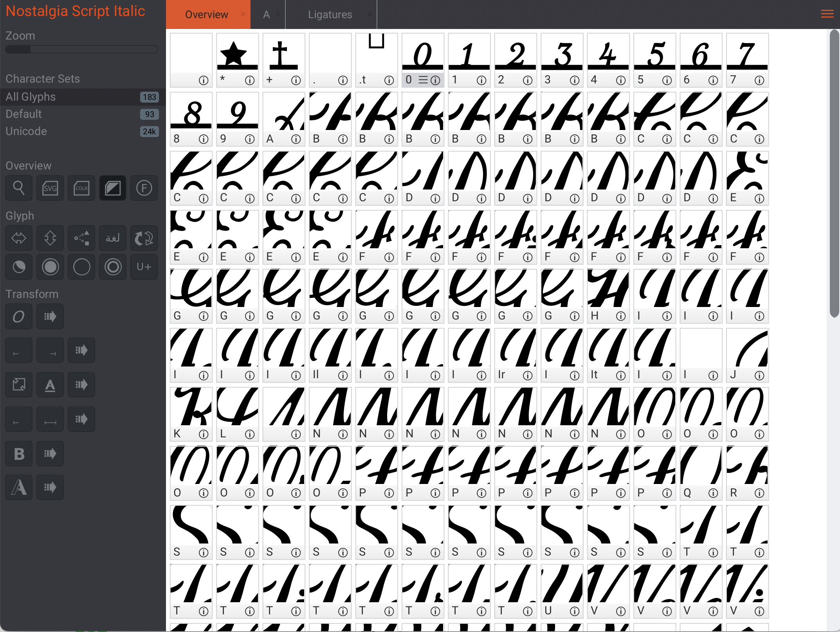Close the Ligatures tab

tap(370, 14)
